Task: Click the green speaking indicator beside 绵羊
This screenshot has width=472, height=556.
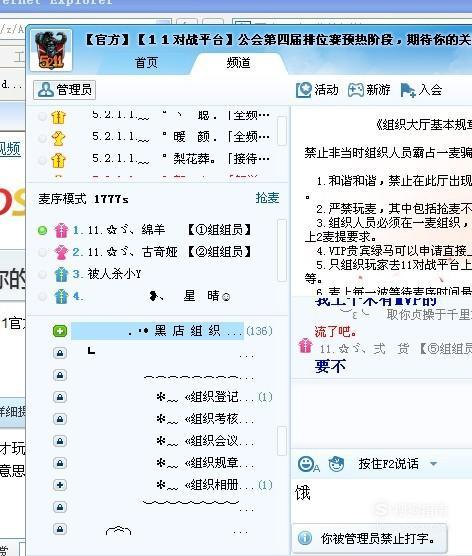Action: click(43, 230)
